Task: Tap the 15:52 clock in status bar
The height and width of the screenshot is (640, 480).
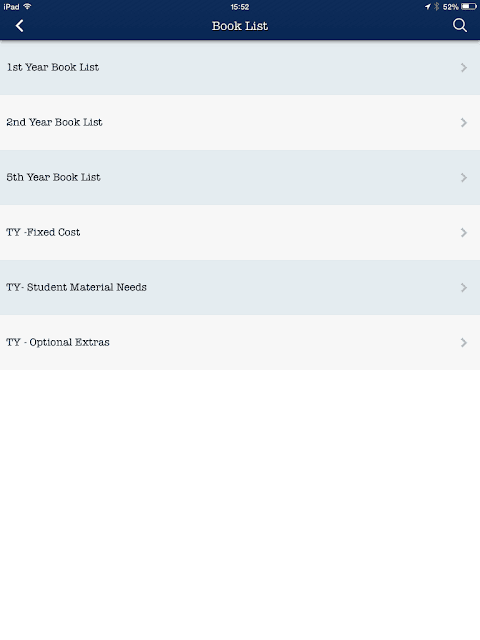Action: coord(240,7)
